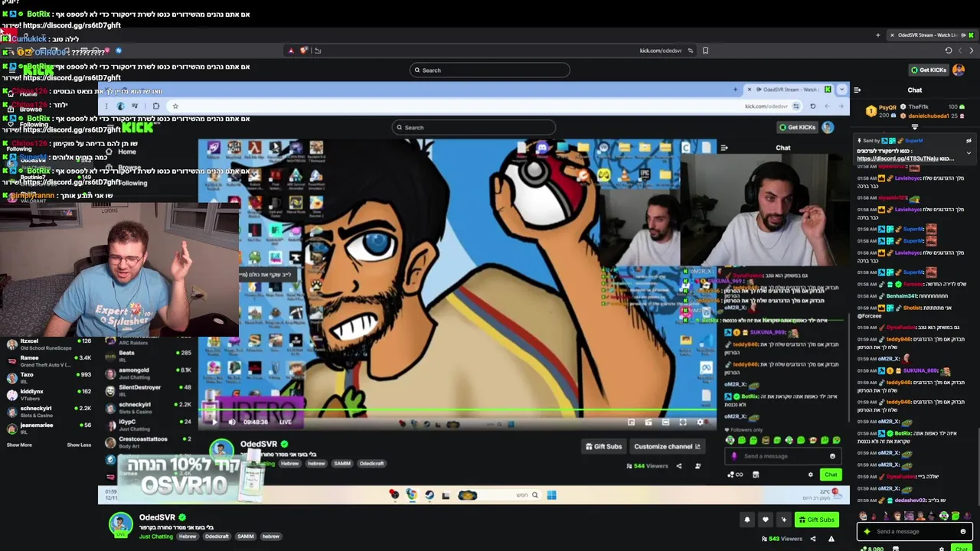The image size is (980, 551).
Task: Open Windows Start in the mirrored taskbar
Action: (x=551, y=495)
